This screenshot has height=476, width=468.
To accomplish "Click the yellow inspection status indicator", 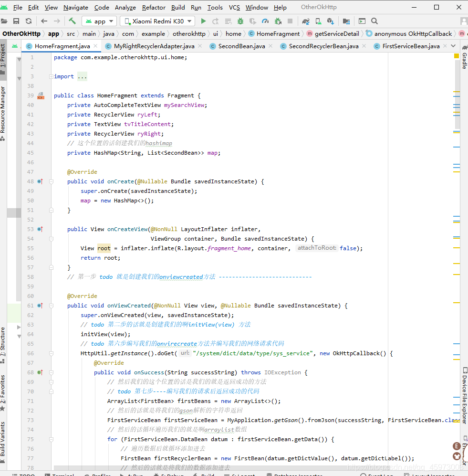I will [x=456, y=56].
